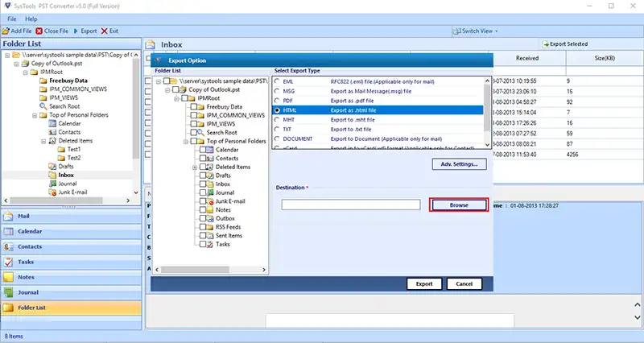Select Search Root magnifier in left tree
The width and height of the screenshot is (644, 343).
click(43, 106)
